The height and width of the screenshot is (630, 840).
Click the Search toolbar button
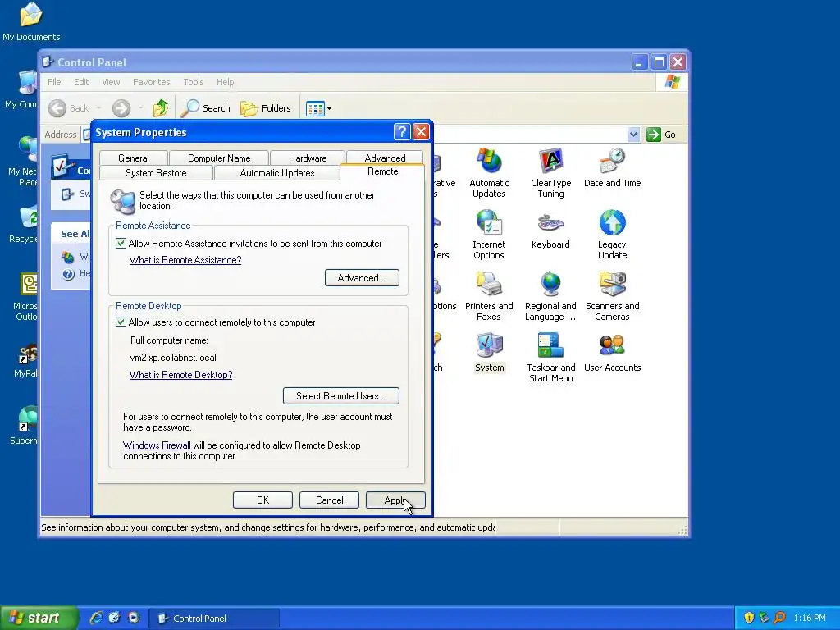coord(206,108)
